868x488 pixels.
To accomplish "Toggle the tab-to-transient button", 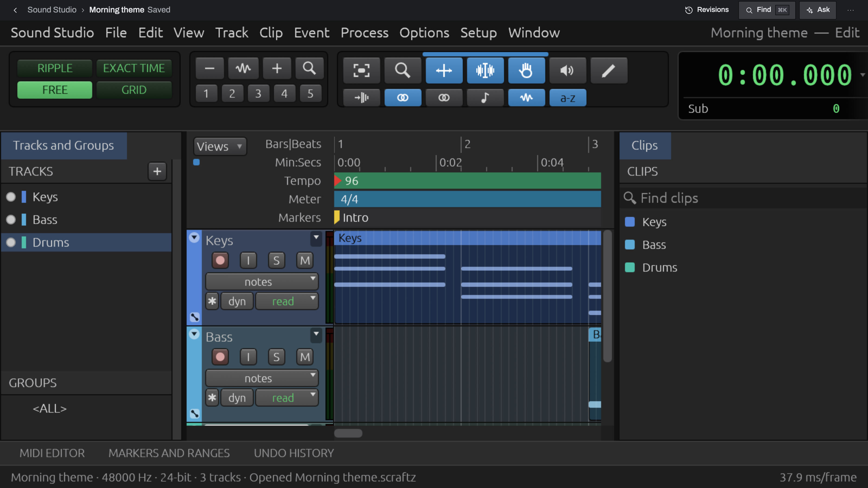I will 362,98.
